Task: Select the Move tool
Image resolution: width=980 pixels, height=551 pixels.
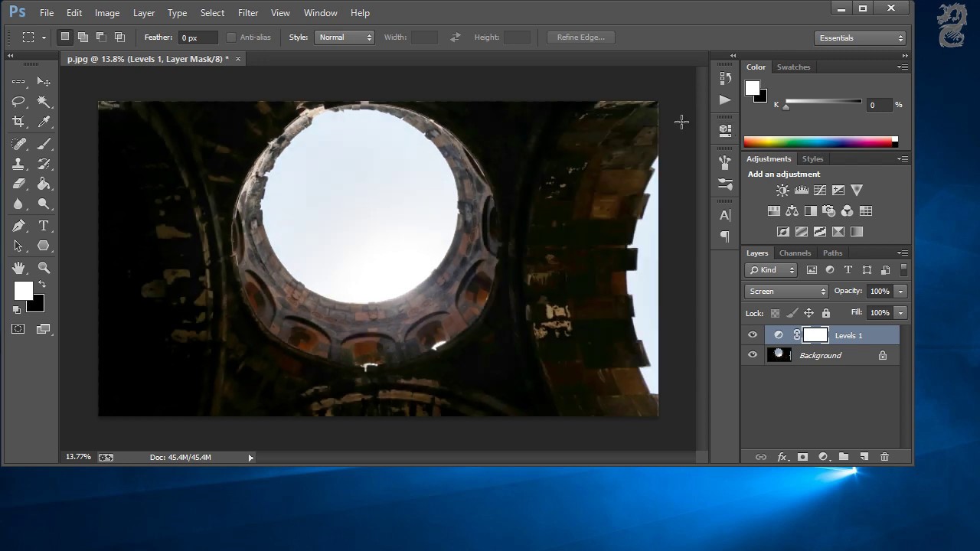Action: [x=44, y=82]
